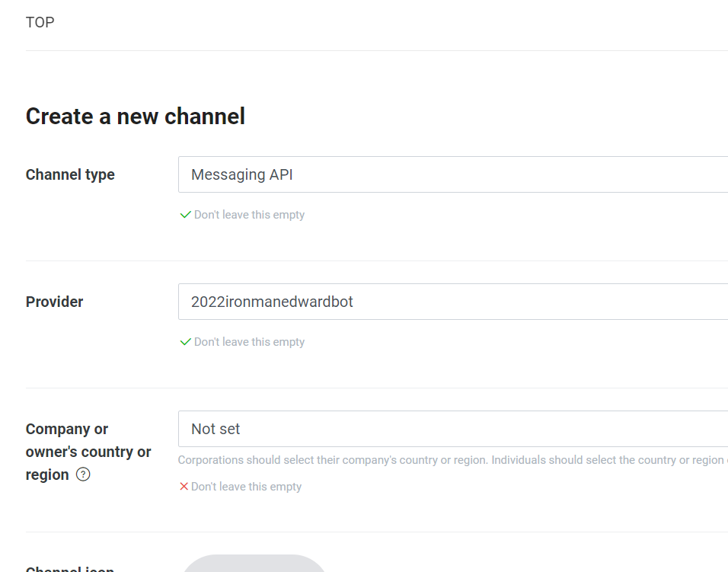Click the Create a new channel heading

135,116
